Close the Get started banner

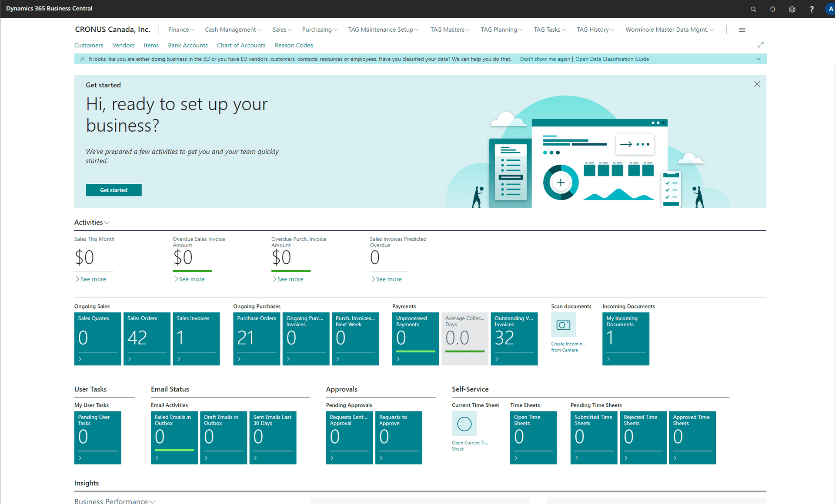[x=757, y=84]
